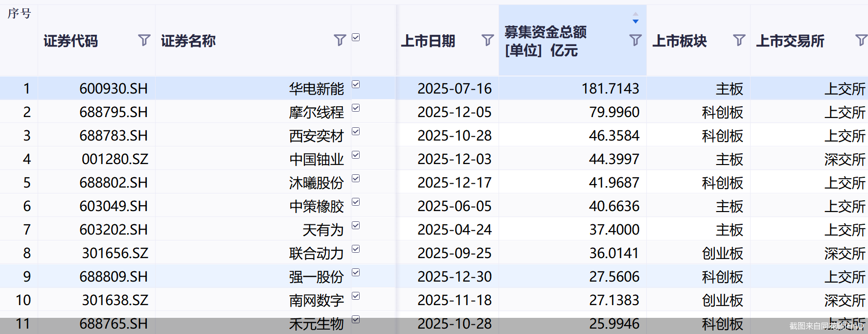Select listing date 2025-04-24
Viewport: 868px width, 334px height.
[455, 230]
